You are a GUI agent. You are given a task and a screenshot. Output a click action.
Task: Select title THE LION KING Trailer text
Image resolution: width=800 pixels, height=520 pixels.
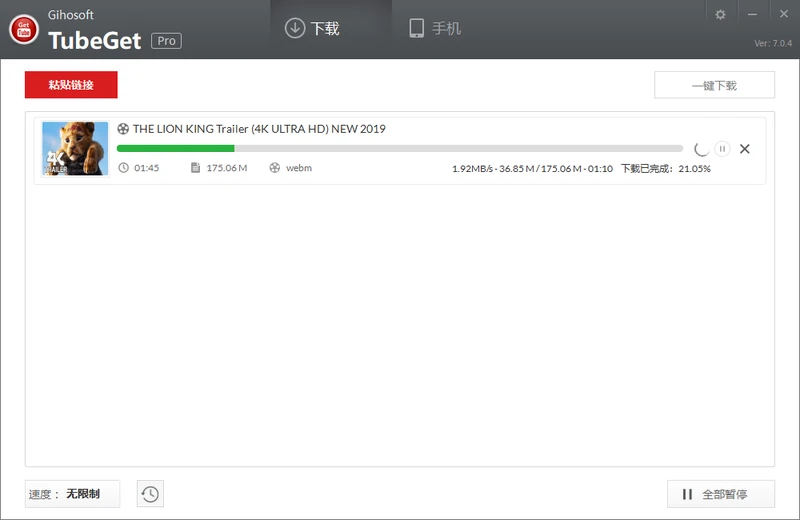[x=259, y=129]
